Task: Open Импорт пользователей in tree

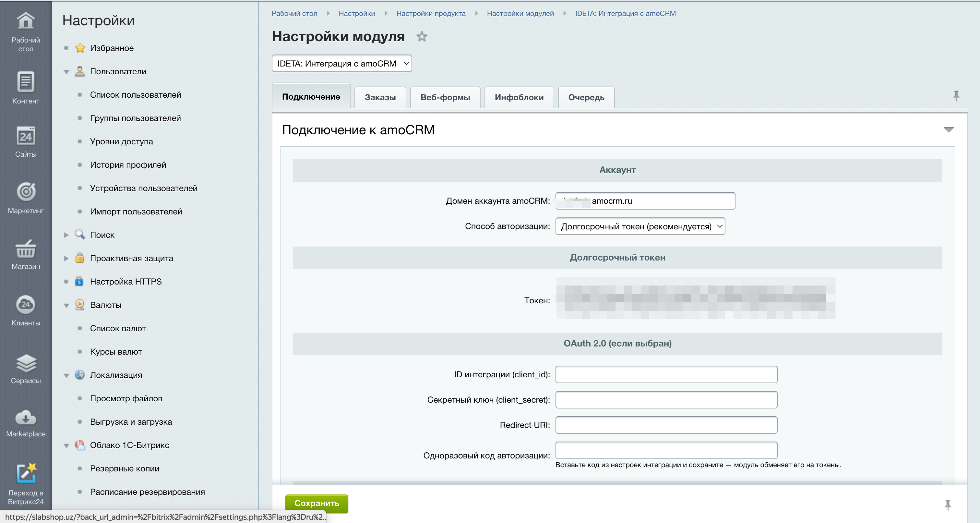Action: [136, 211]
